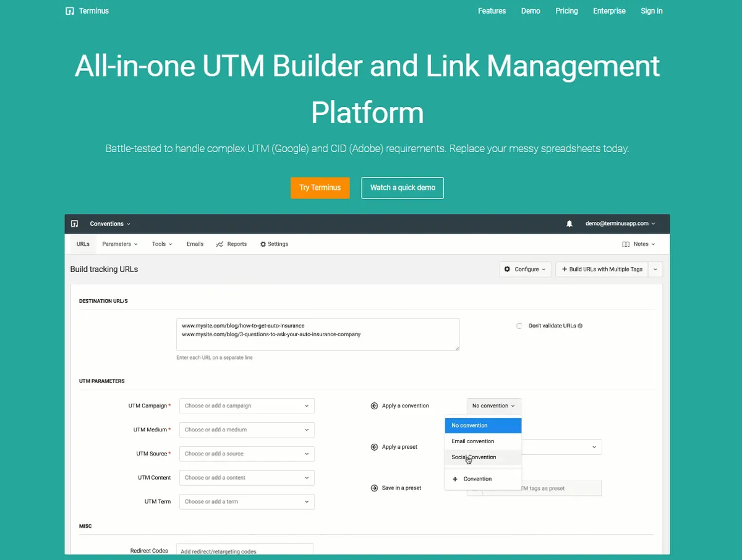This screenshot has height=560, width=742.
Task: Open the UTM Campaign dropdown
Action: 246,405
